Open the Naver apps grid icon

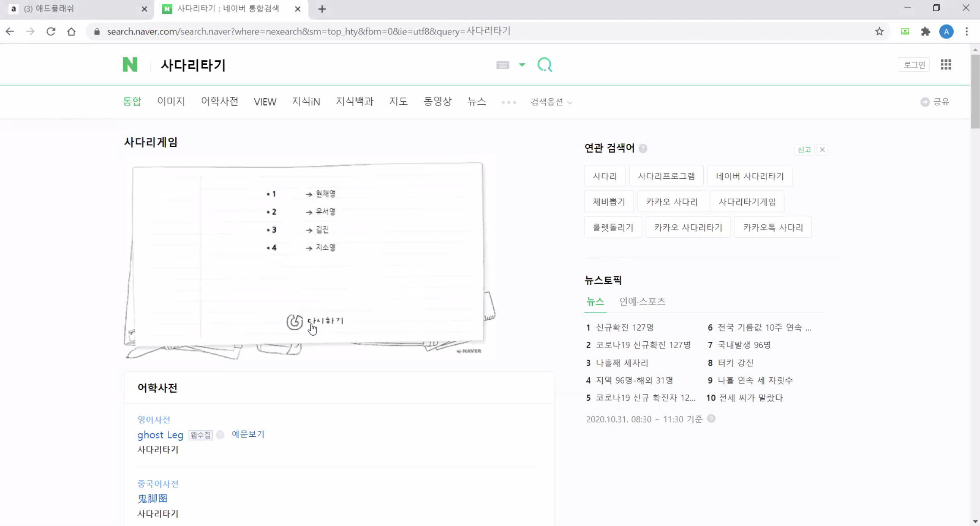[x=946, y=64]
